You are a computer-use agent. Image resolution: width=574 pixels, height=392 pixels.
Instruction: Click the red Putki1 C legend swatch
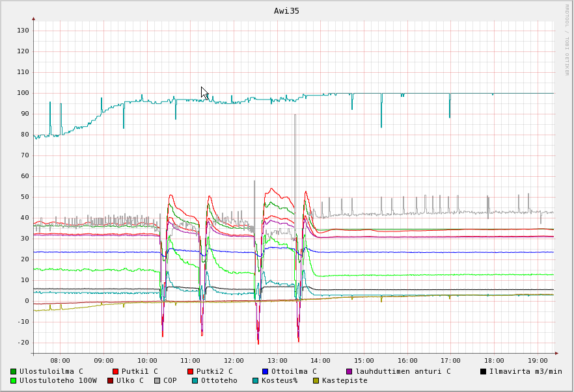pos(115,371)
